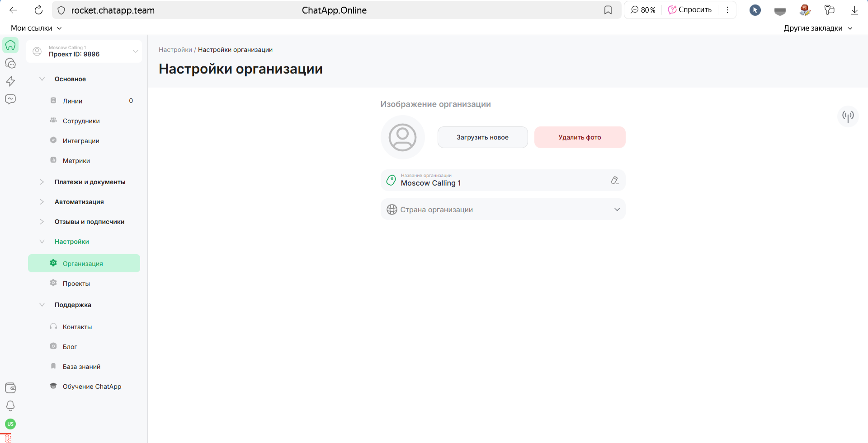Open the Проект ID: 9896 project selector

(84, 51)
